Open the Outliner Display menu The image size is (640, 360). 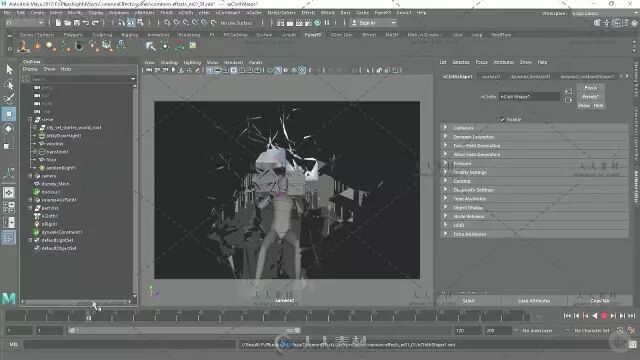[x=30, y=69]
